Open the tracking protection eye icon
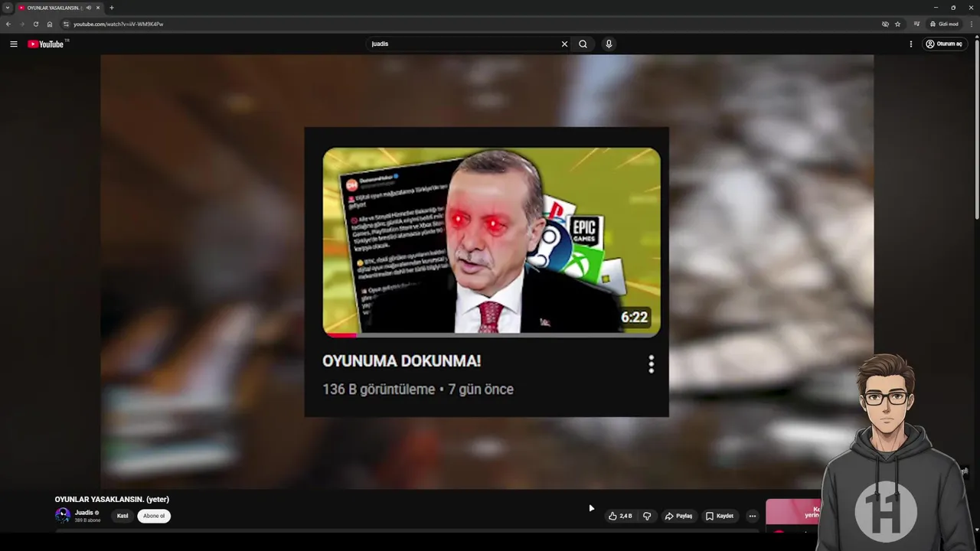Viewport: 980px width, 551px height. pos(885,24)
